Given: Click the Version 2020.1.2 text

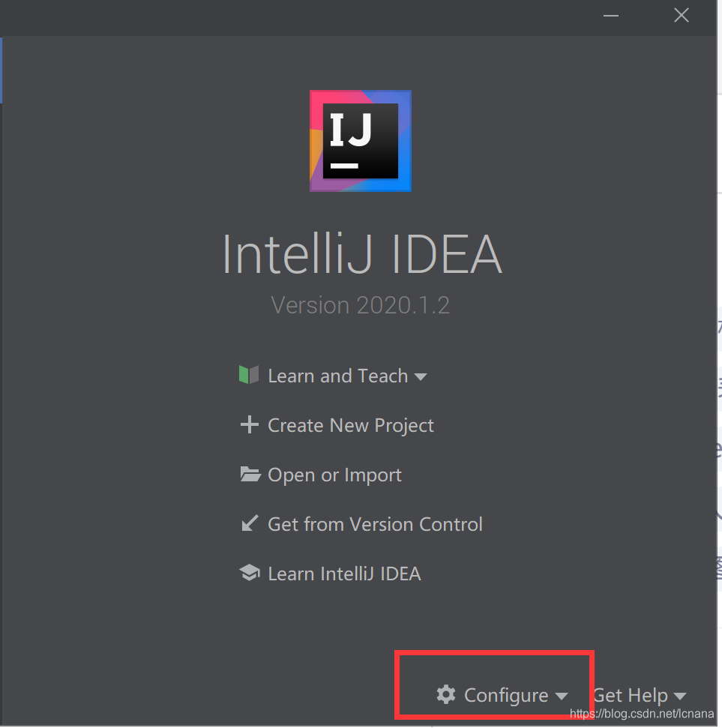Looking at the screenshot, I should point(360,305).
